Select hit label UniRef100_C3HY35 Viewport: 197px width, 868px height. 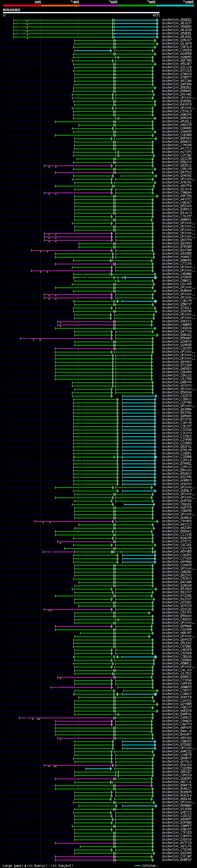tap(177, 423)
